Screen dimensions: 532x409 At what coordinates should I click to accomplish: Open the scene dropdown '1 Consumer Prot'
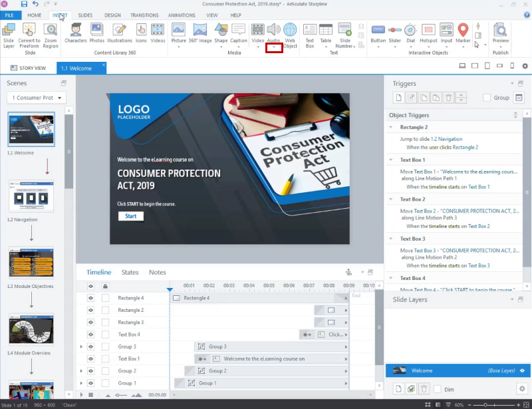pos(37,98)
